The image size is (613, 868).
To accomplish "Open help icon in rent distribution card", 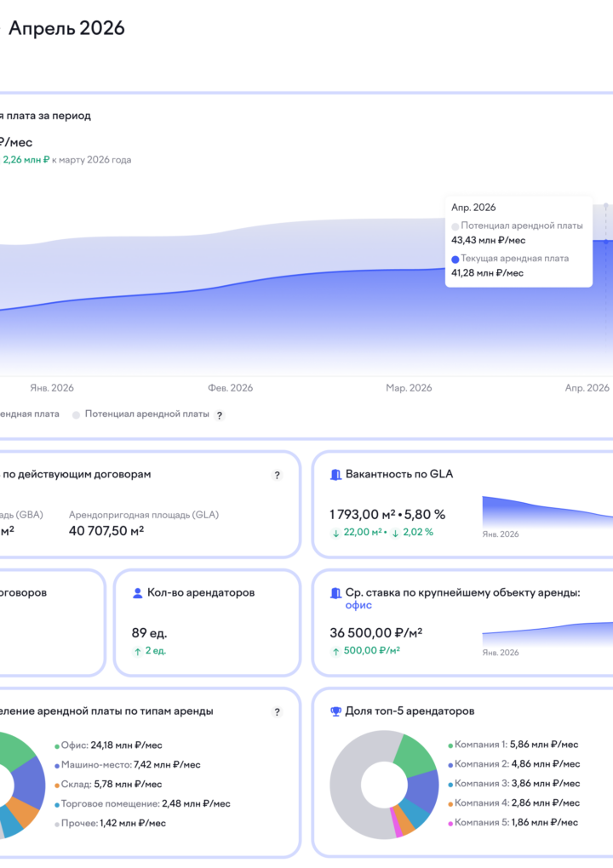I will pyautogui.click(x=277, y=712).
